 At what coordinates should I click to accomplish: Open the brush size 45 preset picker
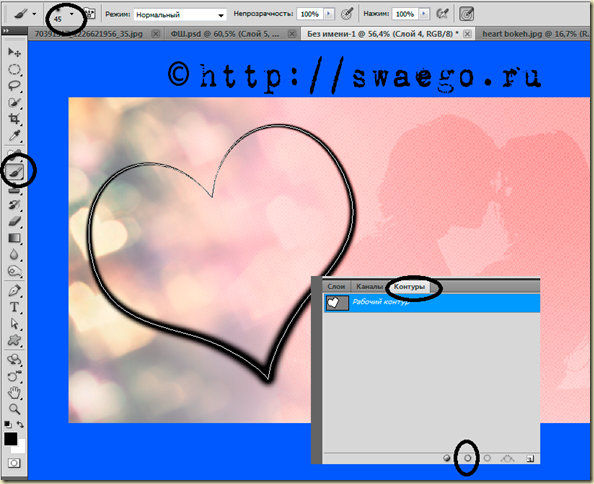[x=72, y=14]
